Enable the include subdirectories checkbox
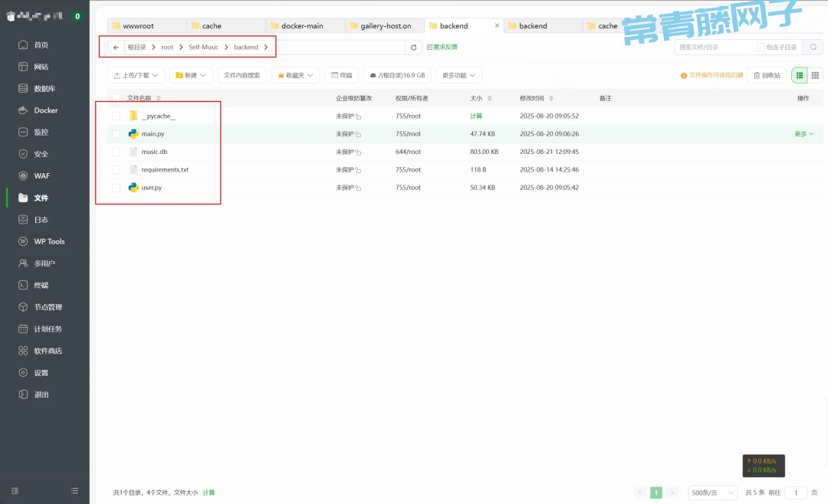This screenshot has width=828, height=504. tap(761, 47)
